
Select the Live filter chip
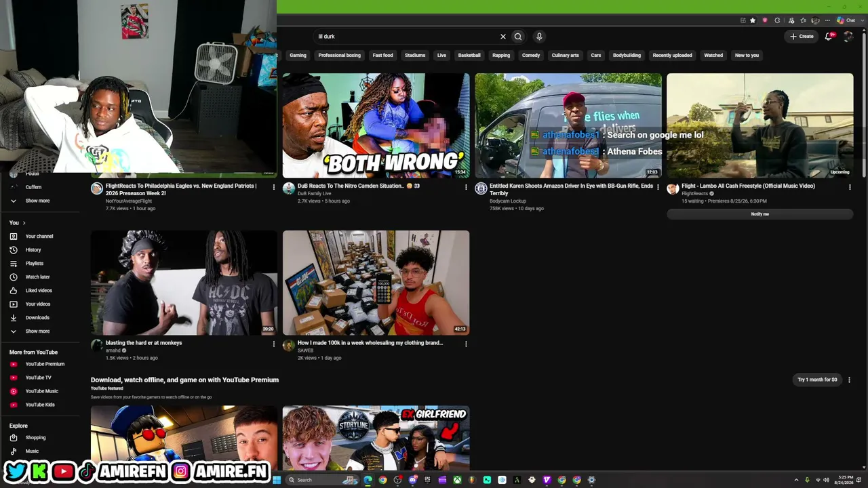(441, 56)
